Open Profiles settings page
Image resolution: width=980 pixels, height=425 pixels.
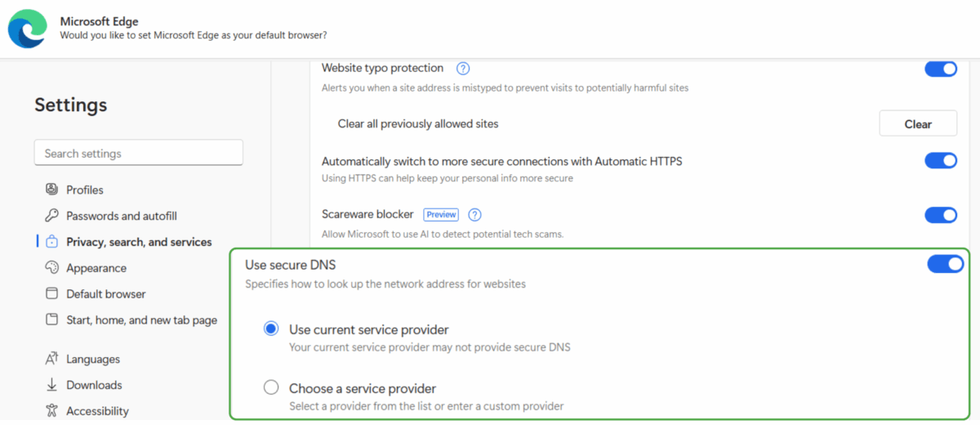(85, 190)
